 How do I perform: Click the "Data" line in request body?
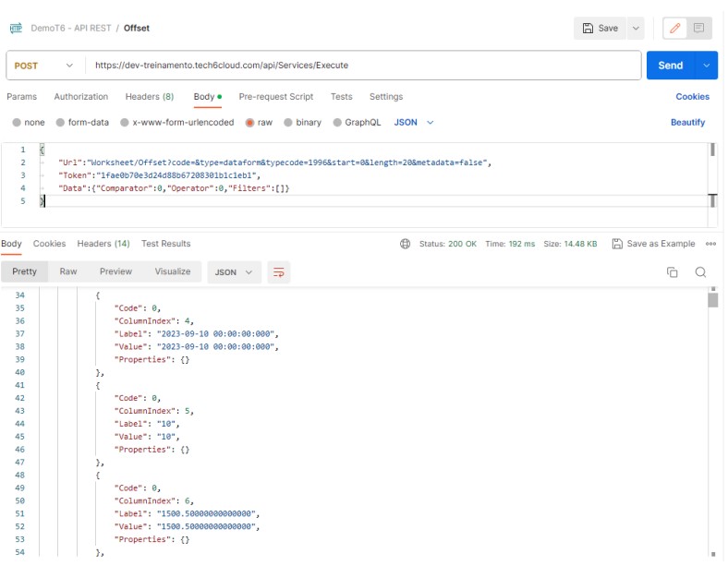tap(174, 188)
